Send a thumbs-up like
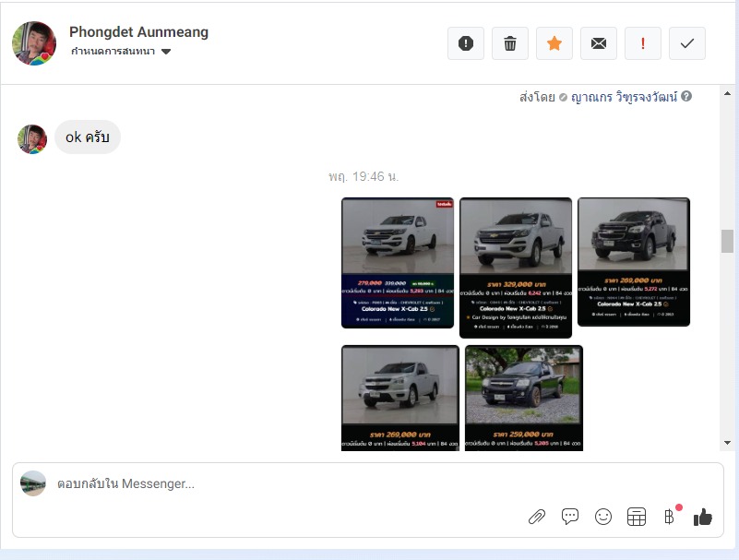 tap(703, 517)
